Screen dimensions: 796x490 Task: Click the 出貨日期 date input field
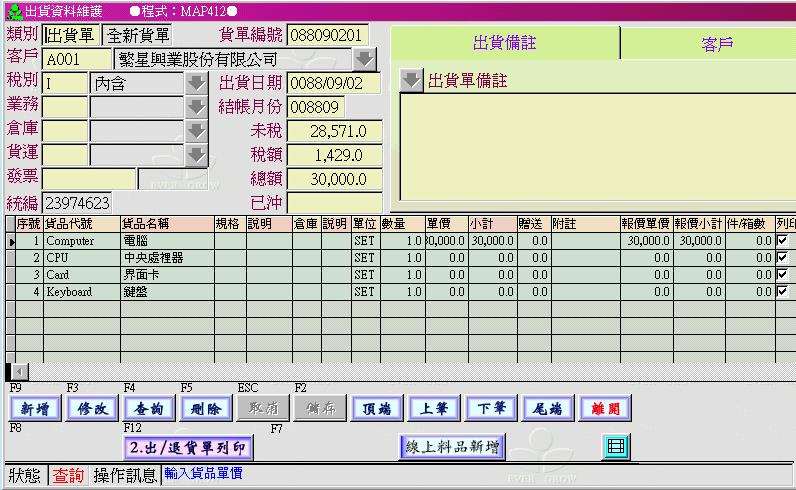pyautogui.click(x=334, y=83)
